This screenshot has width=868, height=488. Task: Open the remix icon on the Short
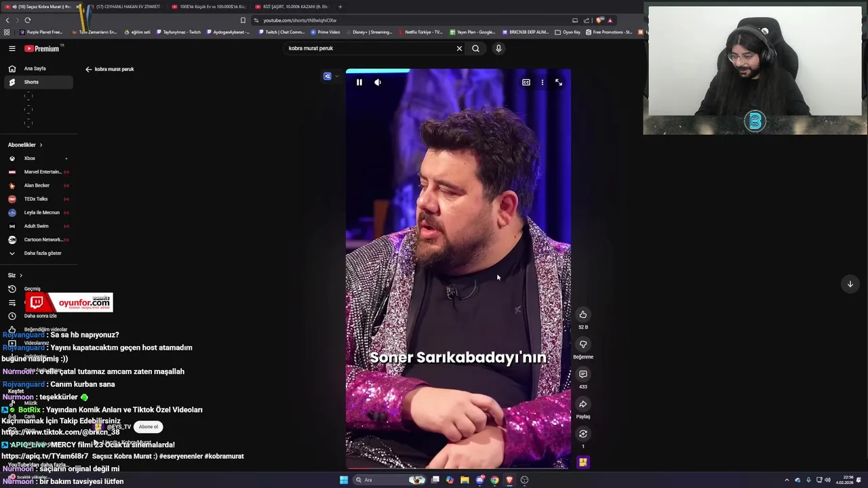point(583,434)
